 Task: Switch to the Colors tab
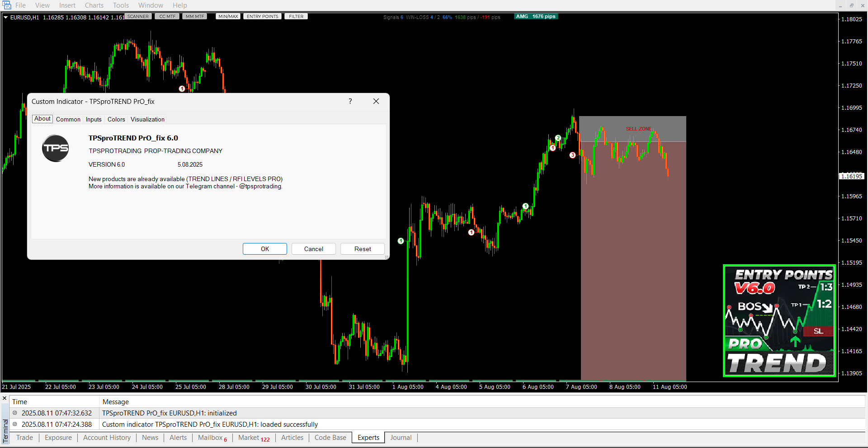pyautogui.click(x=116, y=119)
